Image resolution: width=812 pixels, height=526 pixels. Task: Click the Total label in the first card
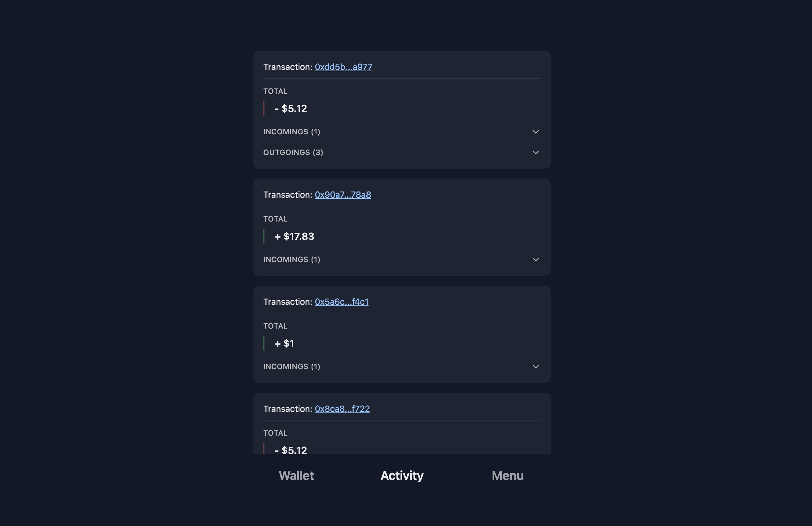point(275,91)
